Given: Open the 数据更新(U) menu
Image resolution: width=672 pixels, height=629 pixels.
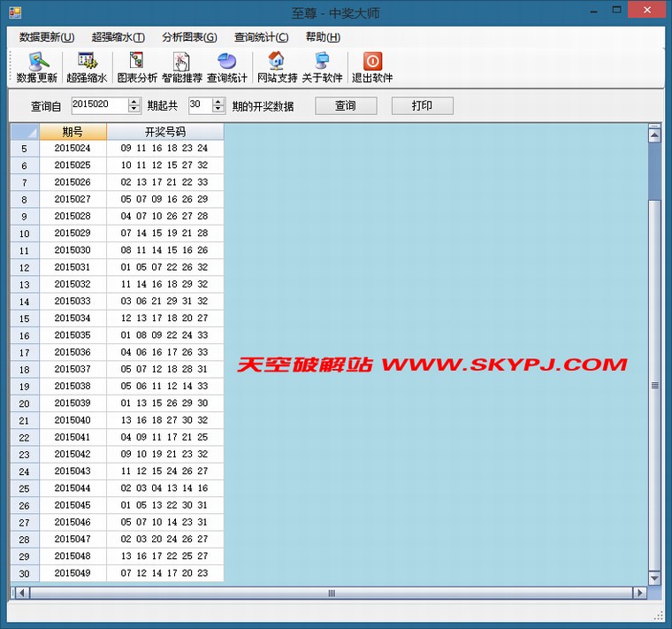Looking at the screenshot, I should [x=47, y=37].
